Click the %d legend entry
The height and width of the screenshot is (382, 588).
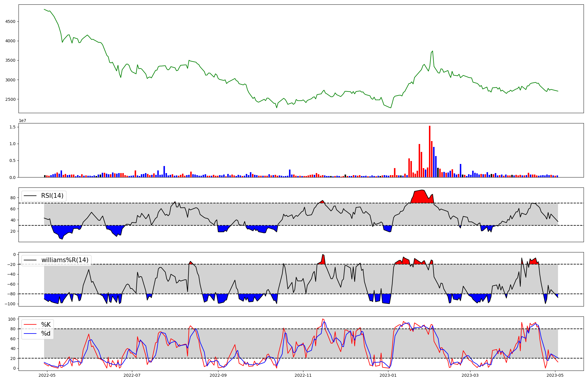coord(46,334)
